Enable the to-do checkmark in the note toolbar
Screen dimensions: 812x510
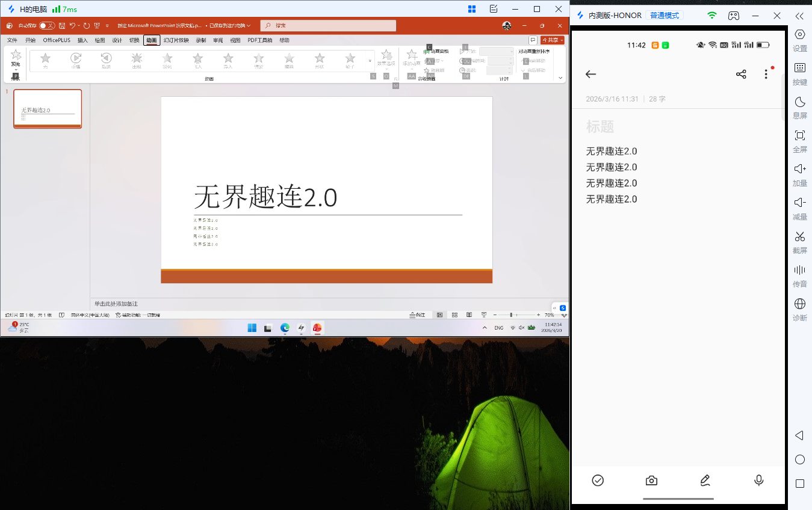pos(598,481)
